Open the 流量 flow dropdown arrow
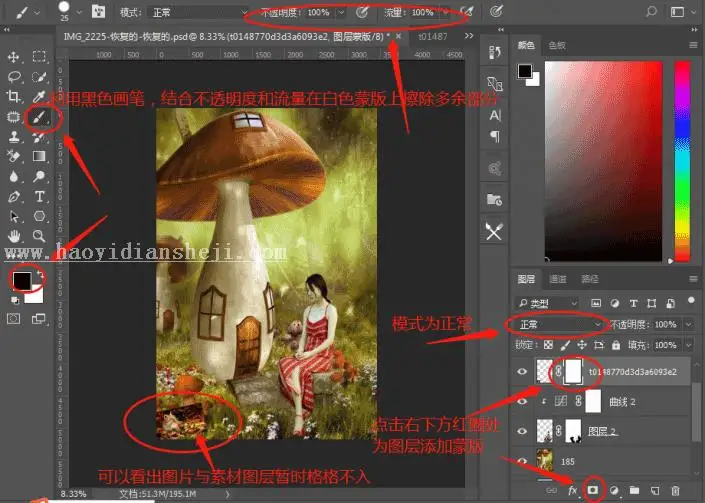 click(445, 13)
